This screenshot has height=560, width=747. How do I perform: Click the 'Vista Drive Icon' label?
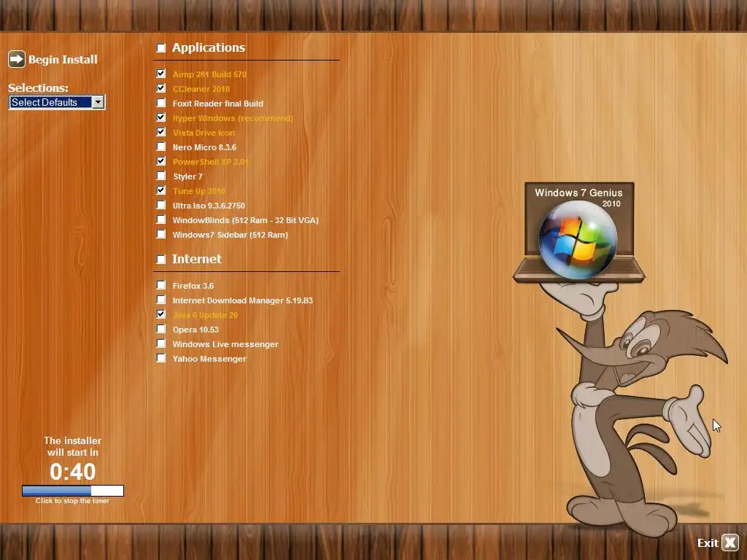click(204, 133)
